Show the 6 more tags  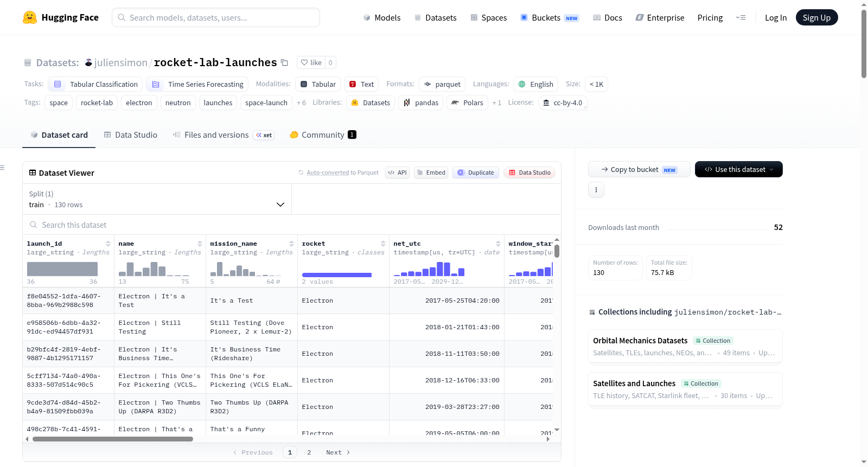point(301,103)
